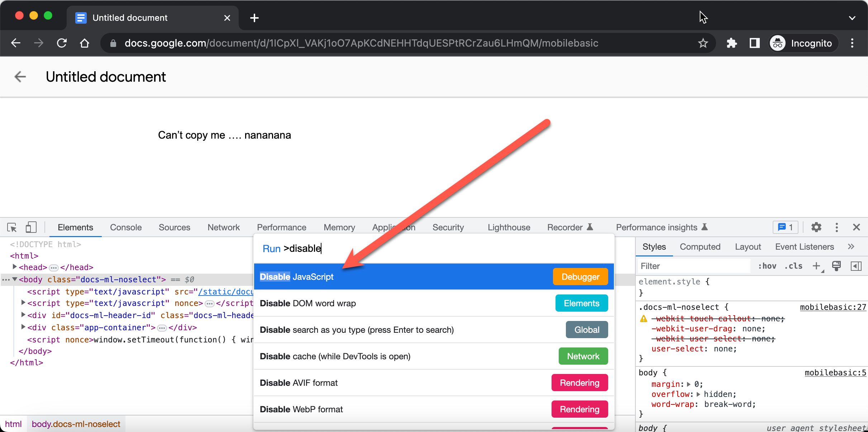Expand the head element in Elements tree
The image size is (868, 432).
15,267
